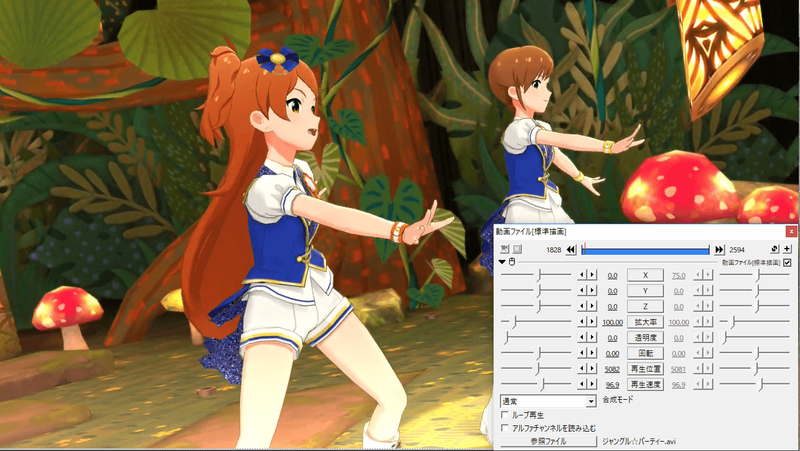Viewport: 800px width, 451px height.
Task: Click the left Y slider track
Action: tap(536, 290)
